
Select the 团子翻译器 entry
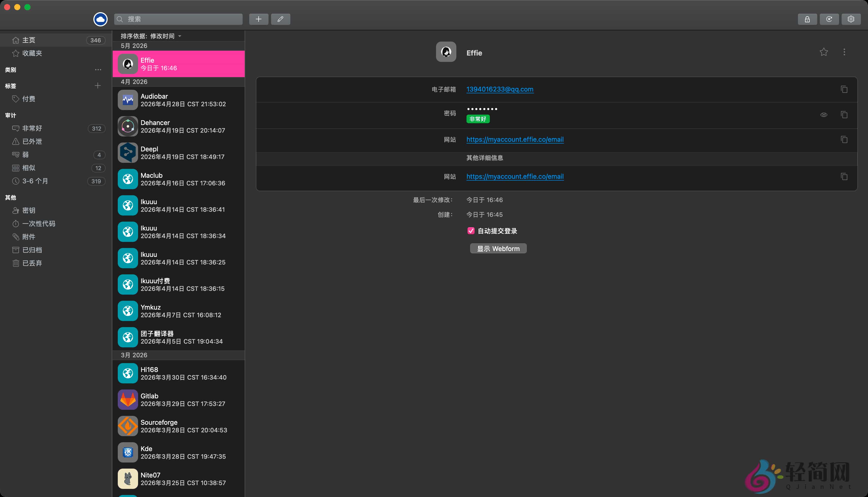click(178, 337)
